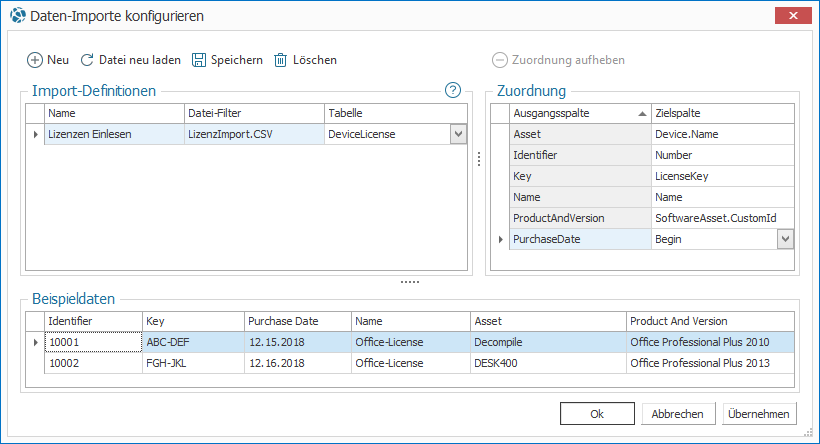Click the Neu plus icon
820x444 pixels.
point(34,60)
